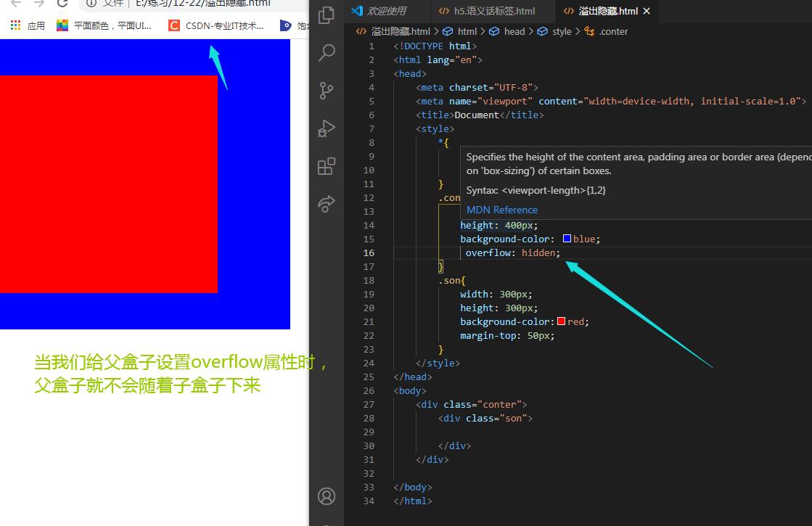Click the <body> tag on line 26
Viewport: 812px width, 526px height.
point(409,390)
